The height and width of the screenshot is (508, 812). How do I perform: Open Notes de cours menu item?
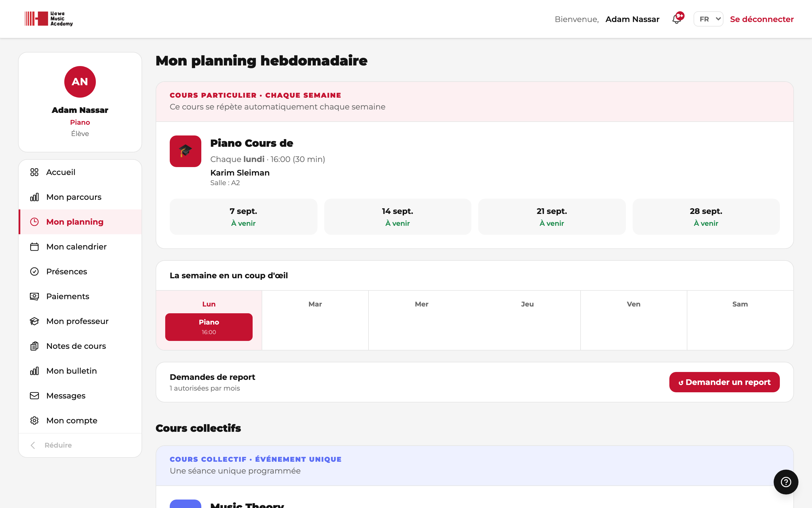(80, 346)
